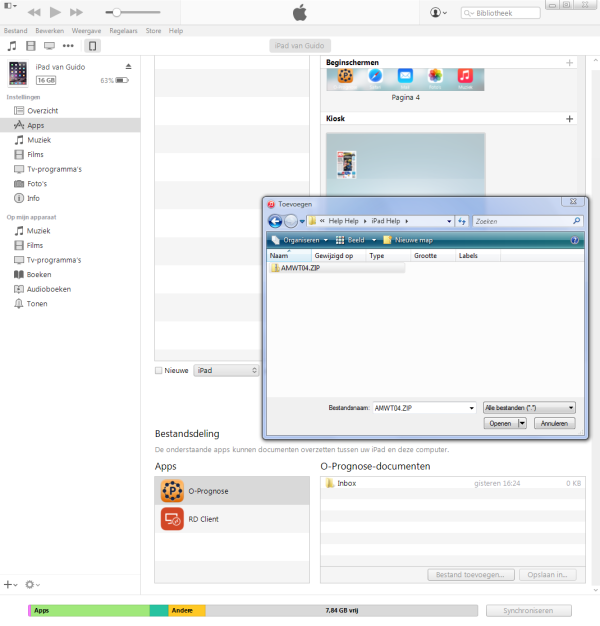Screen dimensions: 600x626
Task: Open the Bestand menu
Action: click(x=16, y=31)
